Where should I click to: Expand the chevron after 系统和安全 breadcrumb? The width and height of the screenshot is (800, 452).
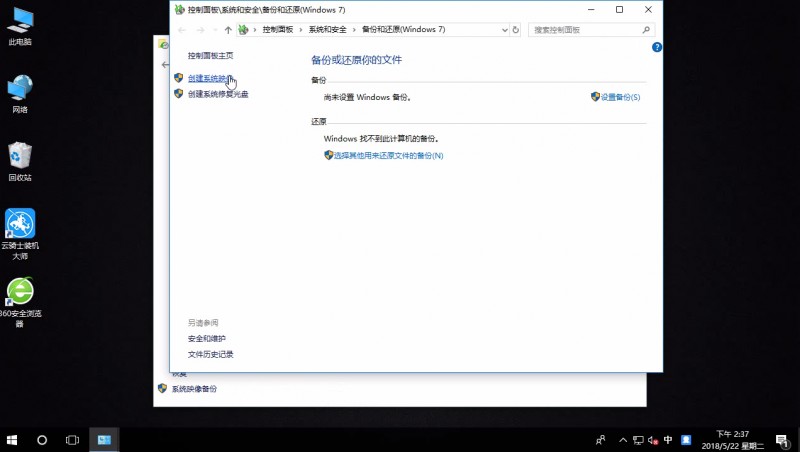pos(354,30)
